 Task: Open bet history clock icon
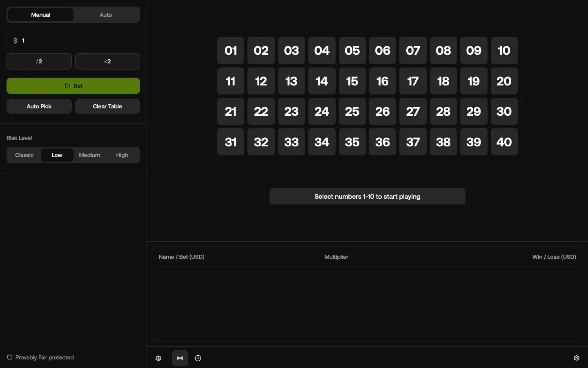click(198, 358)
